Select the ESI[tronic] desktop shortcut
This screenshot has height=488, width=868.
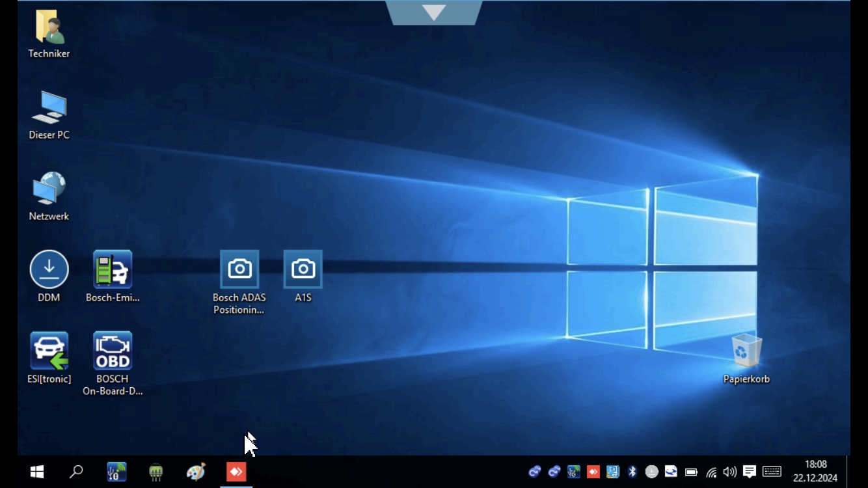49,351
